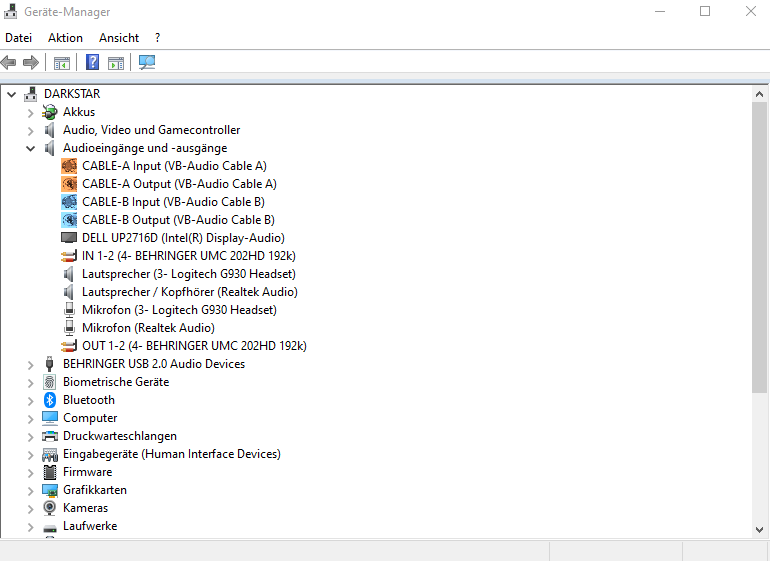Select Mikrofon (Realtek Audio) text
Viewport: 770px width, 561px height.
click(148, 328)
